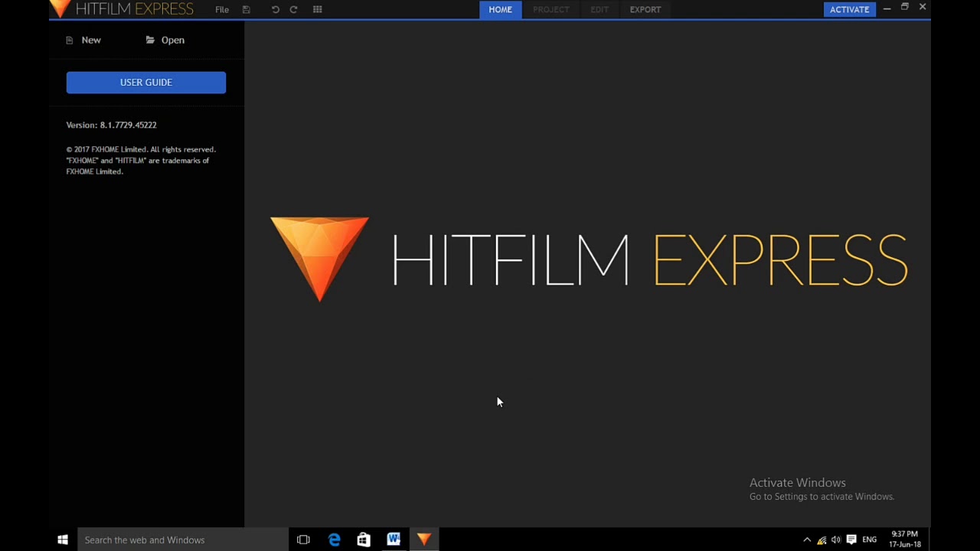
Task: Open the Action Center notifications icon
Action: click(x=851, y=540)
